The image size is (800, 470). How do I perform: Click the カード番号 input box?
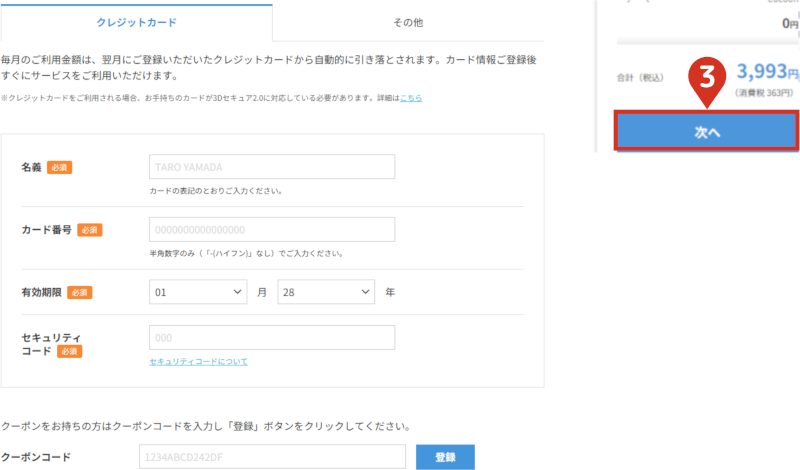271,230
